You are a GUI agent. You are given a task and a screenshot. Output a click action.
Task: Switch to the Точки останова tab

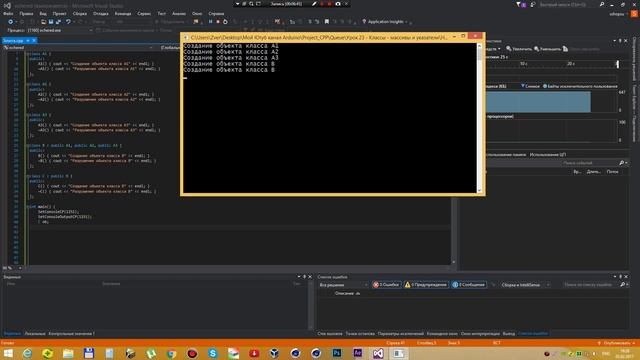[x=360, y=333]
